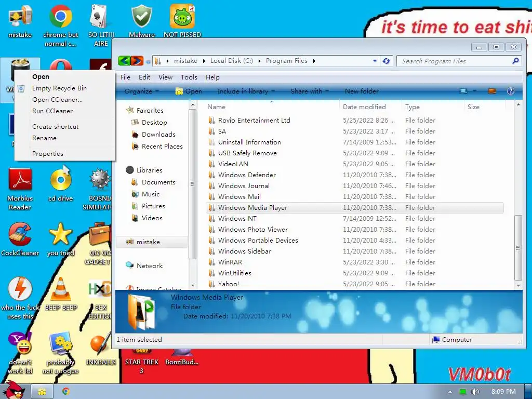532x399 pixels.
Task: Select the Rovio Entertainment Ltd folder
Action: pos(354,121)
